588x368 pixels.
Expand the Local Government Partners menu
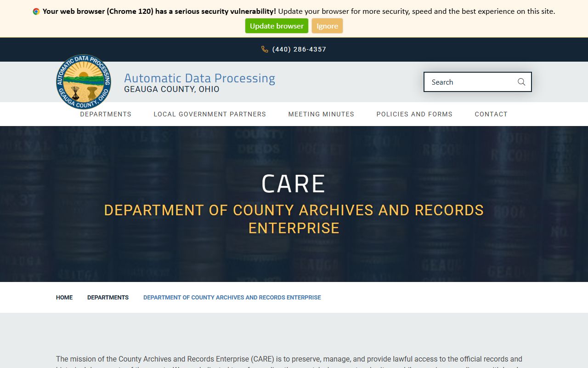209,114
